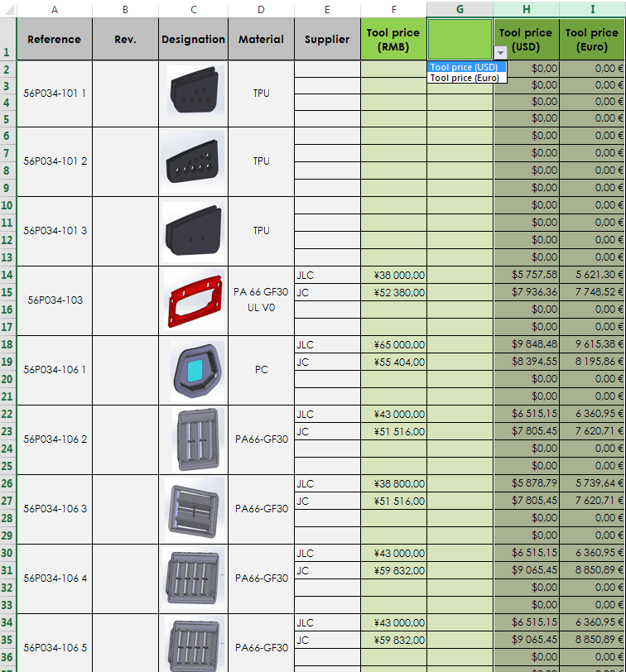Click column header G

click(460, 9)
